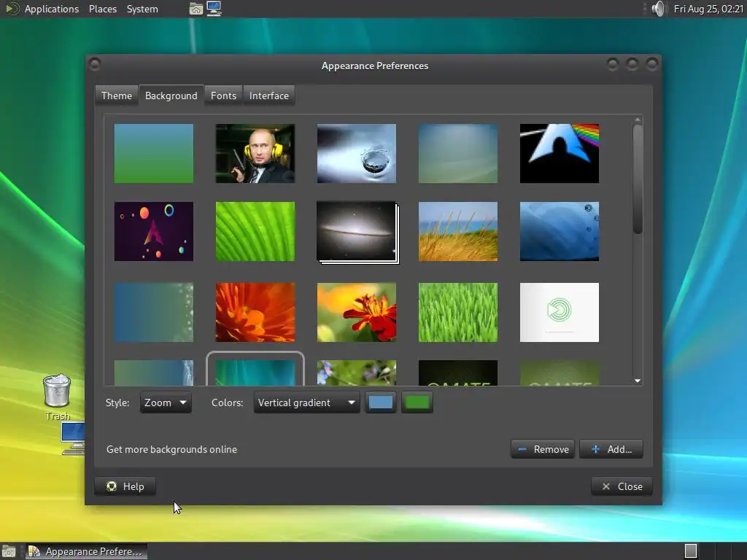Select the blue-green gradient with dots wallpaper
The width and height of the screenshot is (747, 560).
pos(154,312)
